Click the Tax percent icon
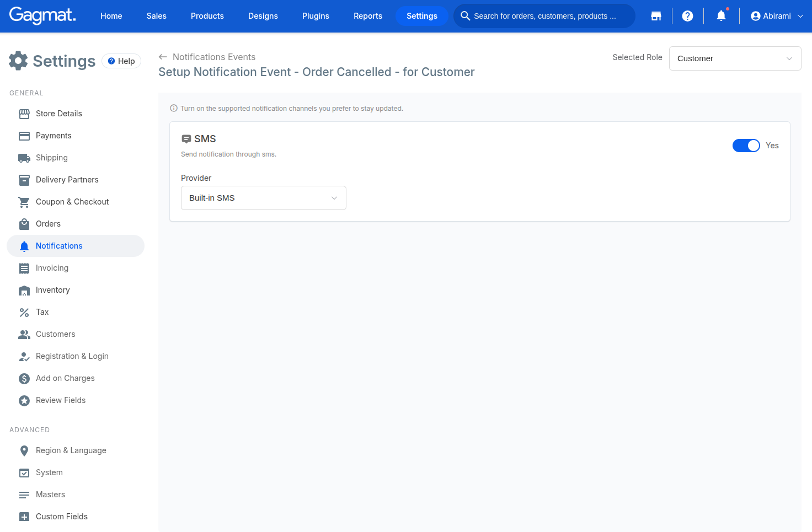 pos(24,312)
